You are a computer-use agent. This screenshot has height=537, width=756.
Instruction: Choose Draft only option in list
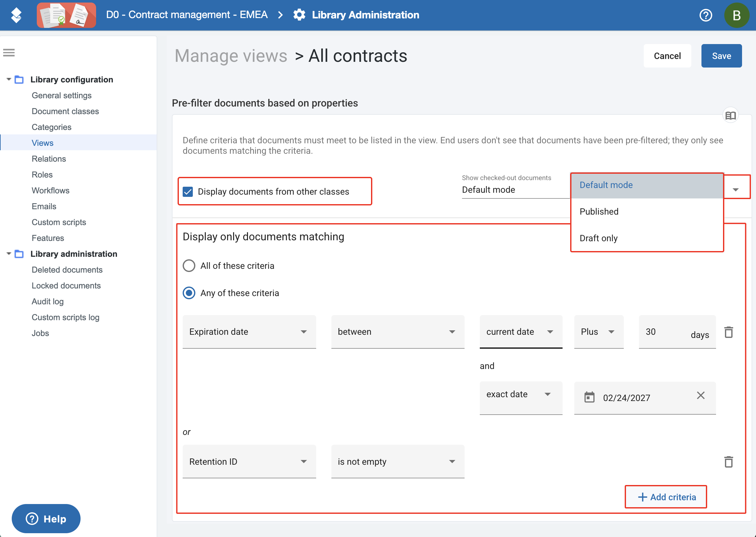[x=647, y=238]
